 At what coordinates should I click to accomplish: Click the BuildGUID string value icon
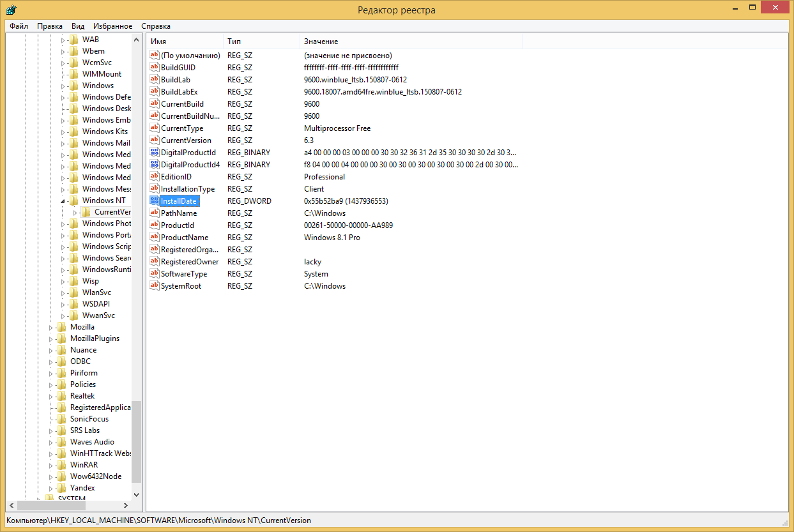tap(154, 67)
